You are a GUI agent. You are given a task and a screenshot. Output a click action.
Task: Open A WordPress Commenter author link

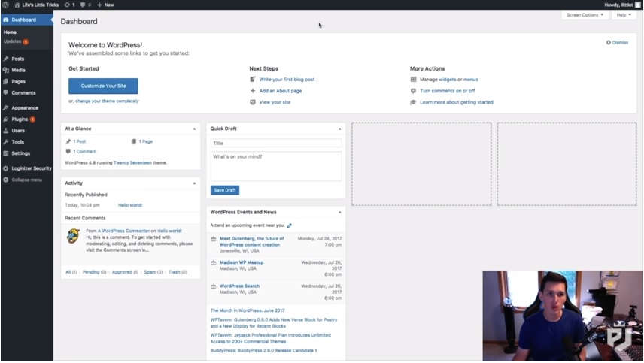click(x=123, y=231)
